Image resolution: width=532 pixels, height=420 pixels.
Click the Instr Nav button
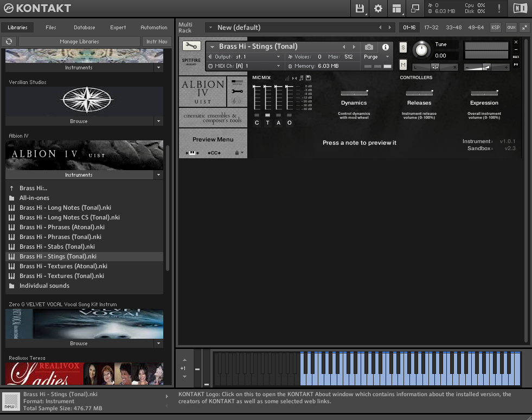point(157,41)
